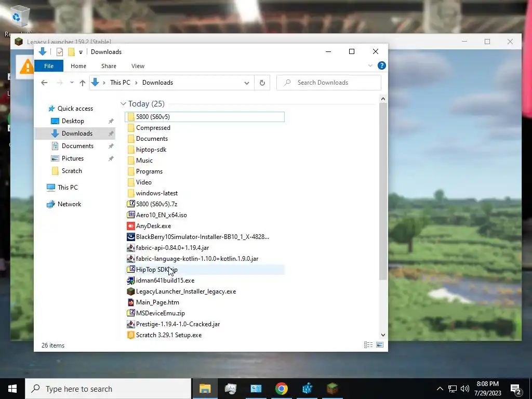Select the Prestige-1.19.4-1.0-Cracked.jar icon

tap(130, 324)
